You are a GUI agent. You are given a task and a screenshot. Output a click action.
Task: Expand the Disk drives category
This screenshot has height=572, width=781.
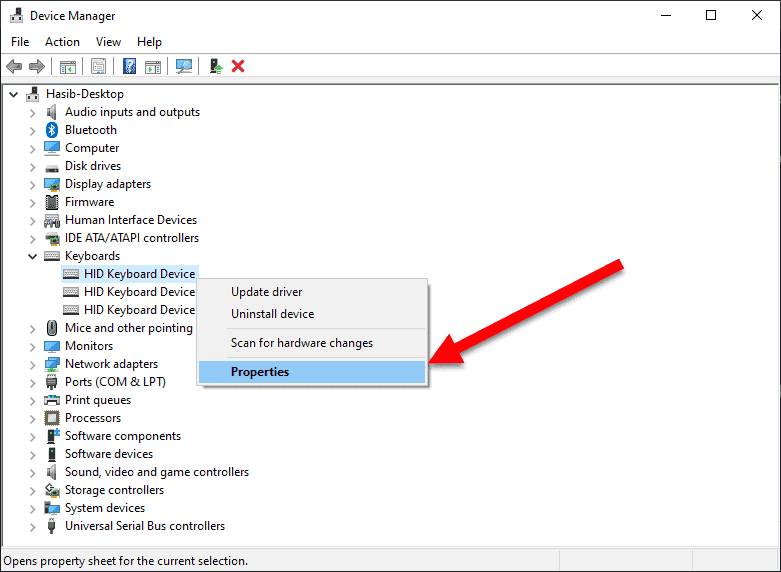click(32, 166)
